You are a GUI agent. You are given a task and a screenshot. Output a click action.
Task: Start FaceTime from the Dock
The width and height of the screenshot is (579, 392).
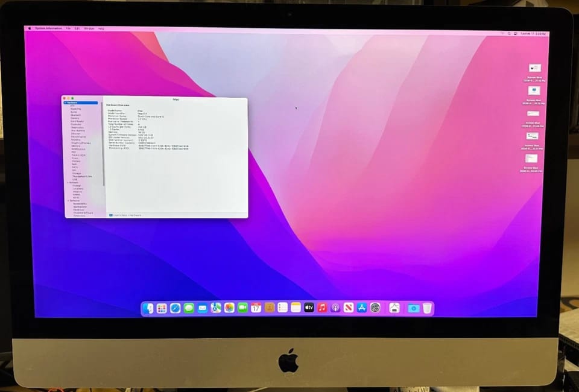242,308
